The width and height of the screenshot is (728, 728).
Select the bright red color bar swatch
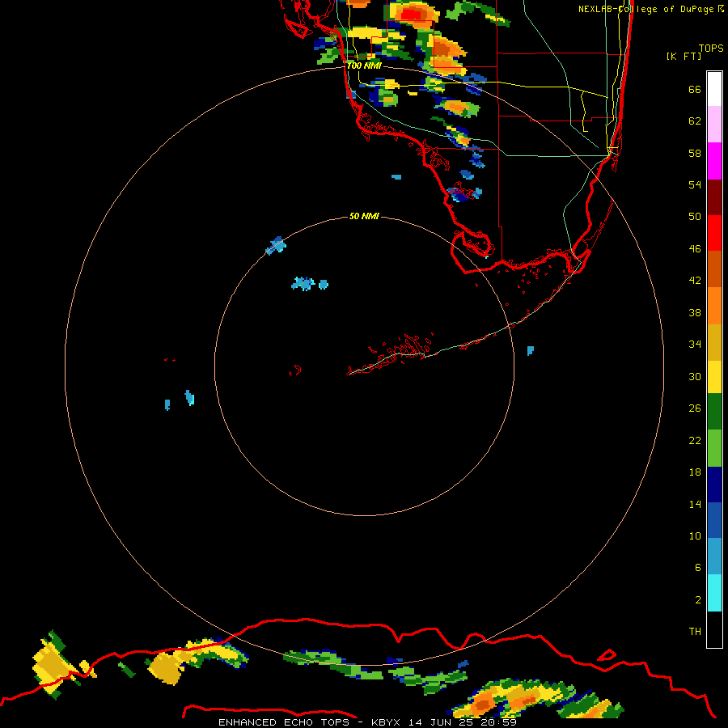714,233
